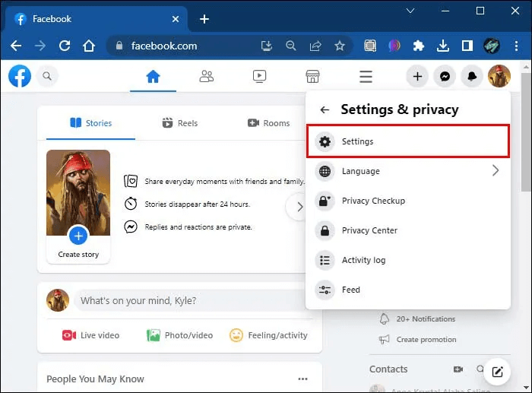
Task: Click the account profile picture top right
Action: coord(499,76)
